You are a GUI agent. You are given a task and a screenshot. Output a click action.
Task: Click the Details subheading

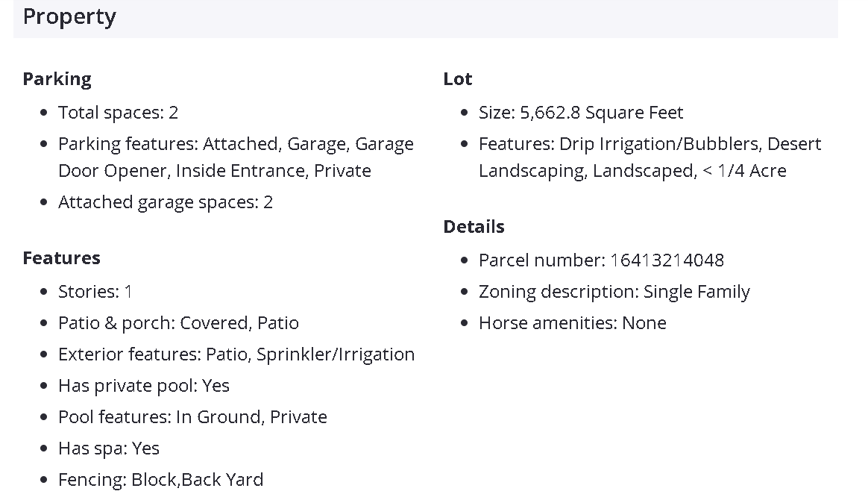[x=474, y=227]
